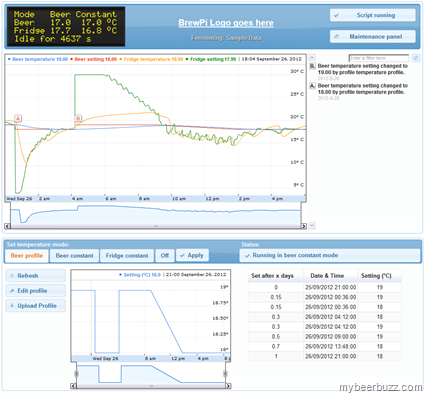Click right arrow of main chart range scrollbar
426x393 pixels.
point(304,226)
